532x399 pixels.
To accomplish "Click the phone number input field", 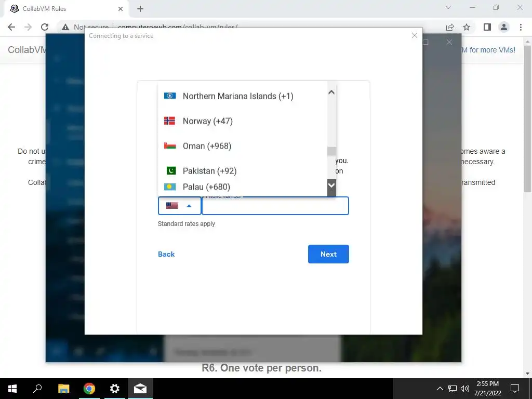I will 275,206.
